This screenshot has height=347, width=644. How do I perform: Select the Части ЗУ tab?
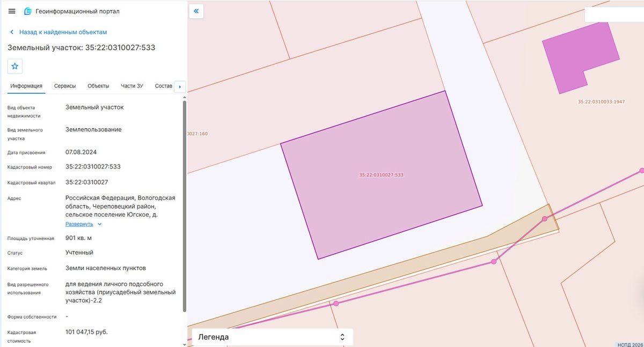click(x=132, y=86)
